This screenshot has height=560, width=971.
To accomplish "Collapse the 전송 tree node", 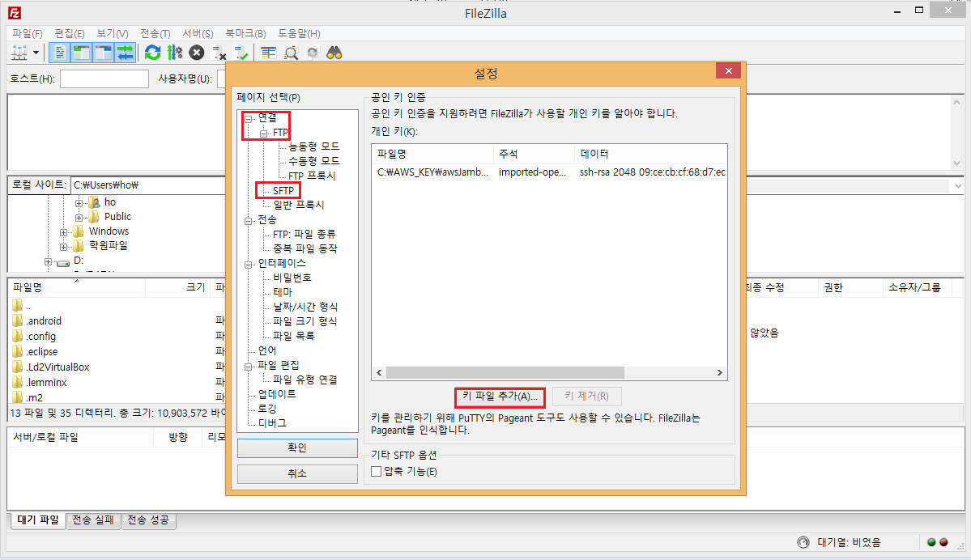I will [x=249, y=220].
